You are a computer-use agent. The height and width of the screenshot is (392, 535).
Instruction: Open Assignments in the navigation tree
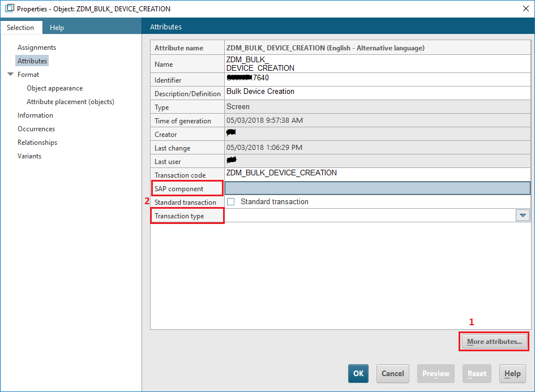[37, 48]
